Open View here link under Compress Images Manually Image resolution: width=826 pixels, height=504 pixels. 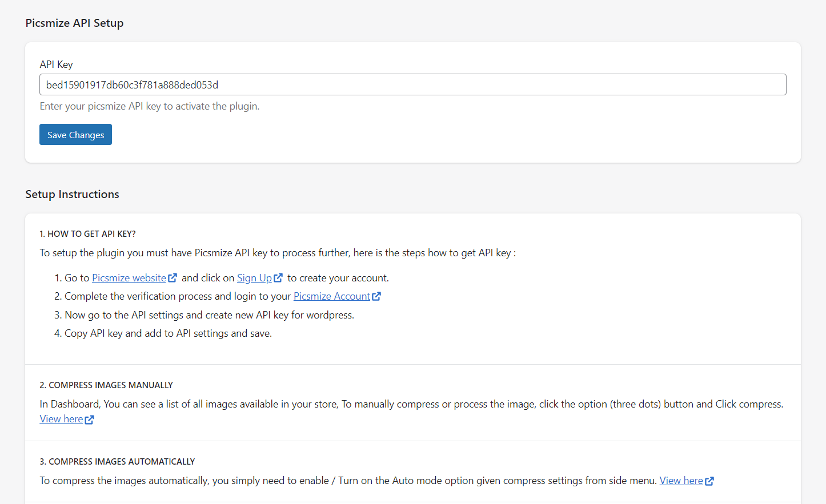[x=61, y=419]
